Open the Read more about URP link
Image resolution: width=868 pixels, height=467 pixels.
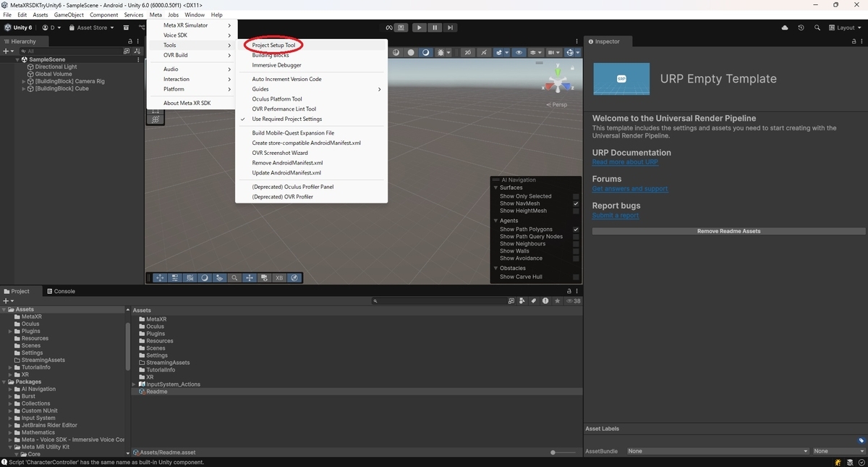(x=625, y=162)
